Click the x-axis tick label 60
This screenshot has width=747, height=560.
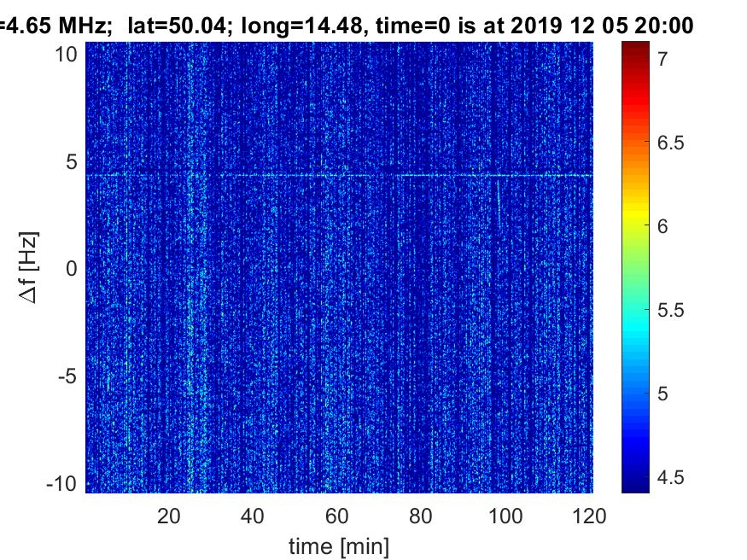pos(337,516)
